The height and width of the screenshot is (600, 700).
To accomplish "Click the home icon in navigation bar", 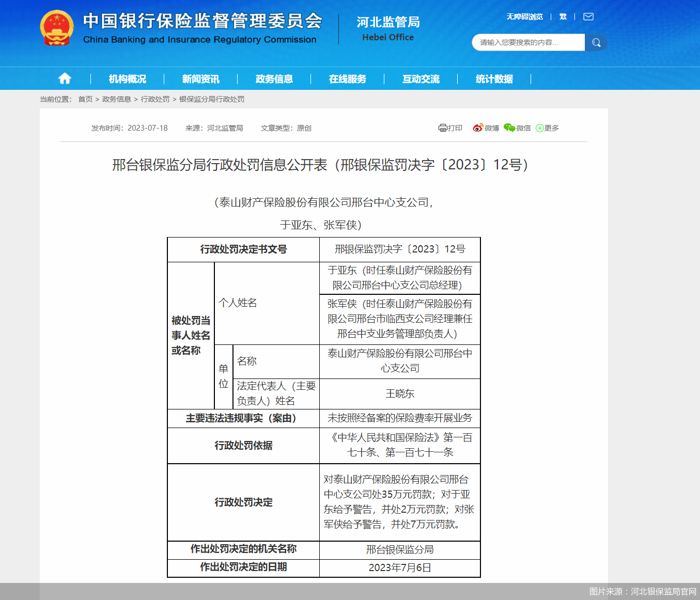I will coord(64,78).
